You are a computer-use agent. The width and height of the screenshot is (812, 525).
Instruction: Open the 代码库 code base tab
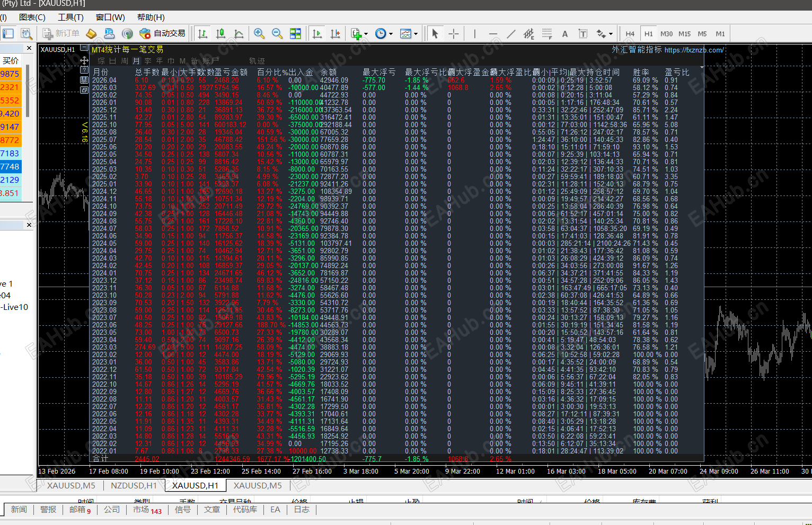tap(245, 510)
